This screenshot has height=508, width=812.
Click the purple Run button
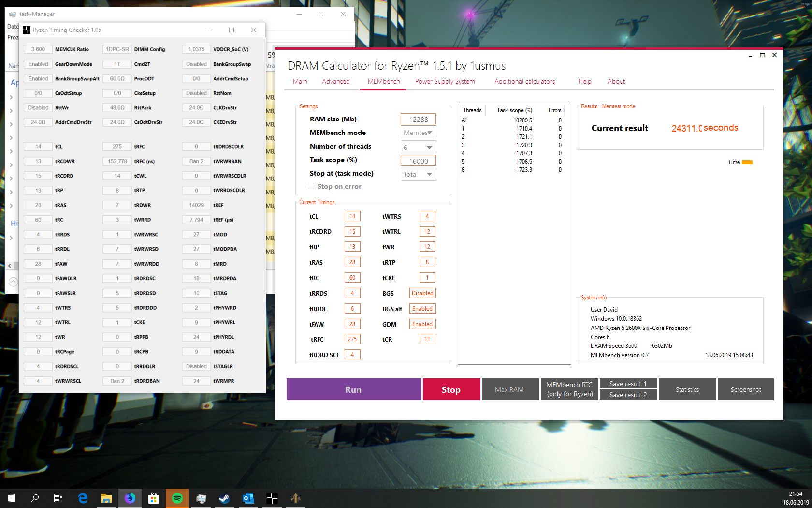click(x=354, y=389)
